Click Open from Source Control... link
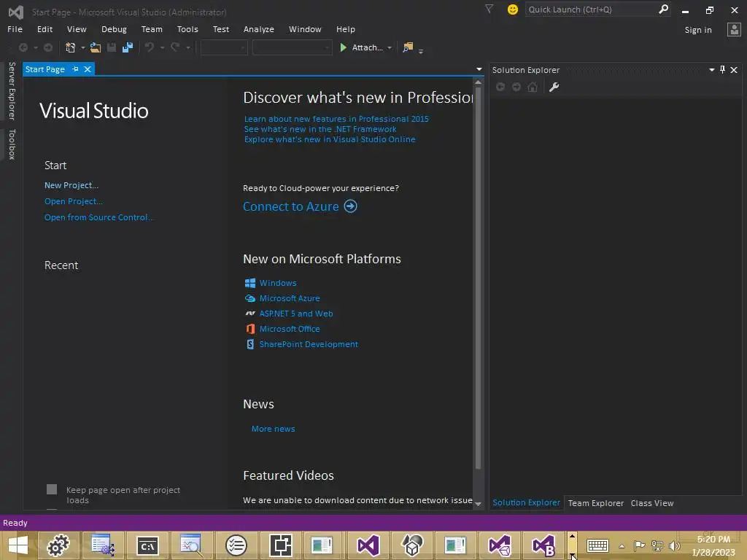This screenshot has width=747, height=560. click(98, 217)
